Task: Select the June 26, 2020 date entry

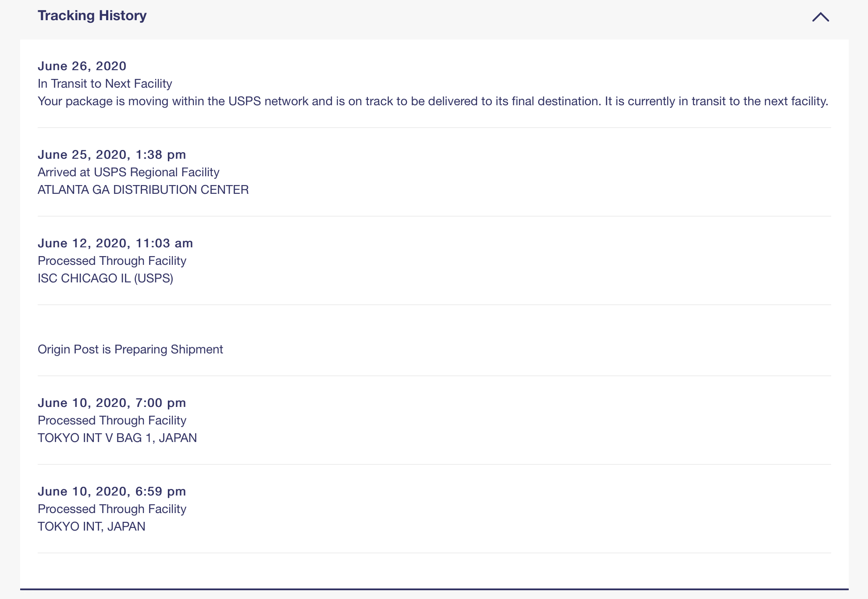Action: 82,66
